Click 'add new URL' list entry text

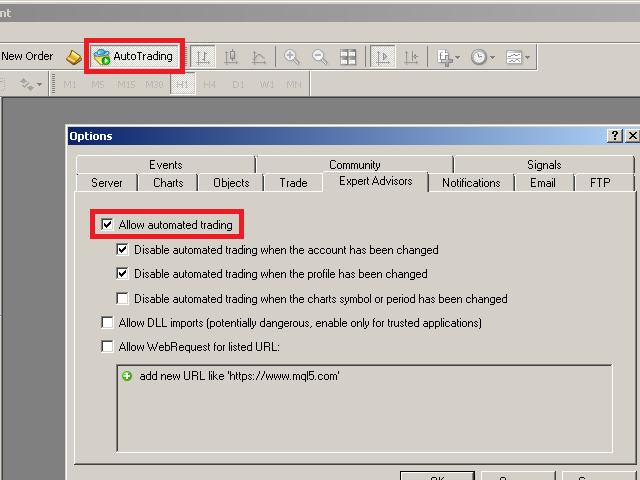pos(239,376)
